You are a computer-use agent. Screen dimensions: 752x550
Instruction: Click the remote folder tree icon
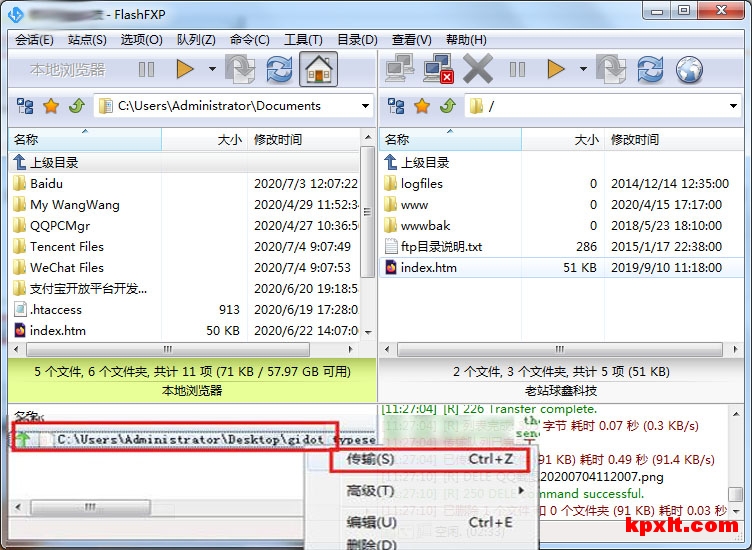pos(397,106)
